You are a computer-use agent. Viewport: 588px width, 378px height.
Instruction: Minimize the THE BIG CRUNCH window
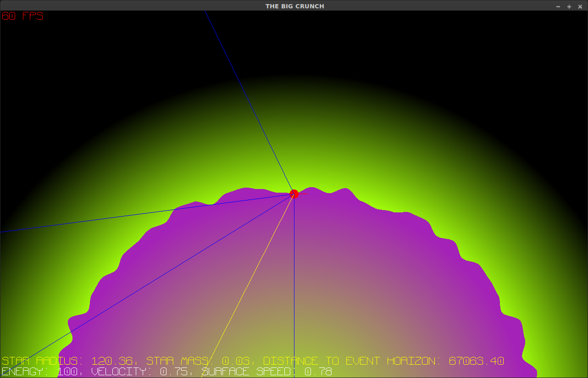pyautogui.click(x=558, y=6)
